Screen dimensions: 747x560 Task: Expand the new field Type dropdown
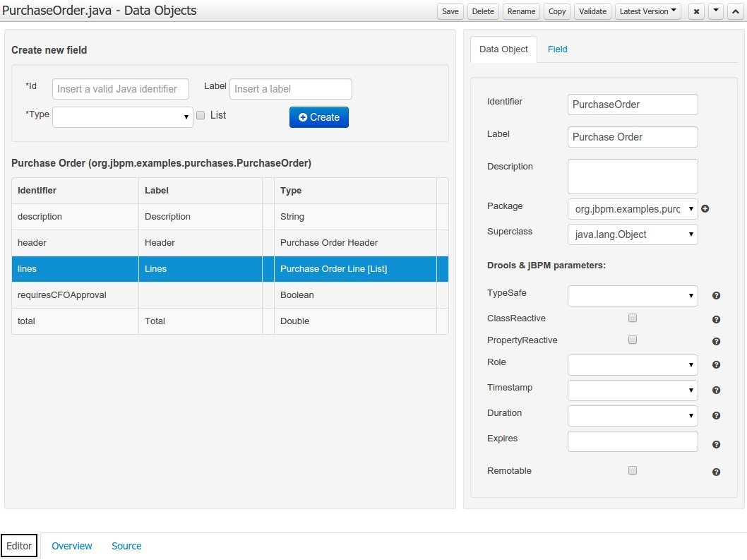pyautogui.click(x=123, y=117)
